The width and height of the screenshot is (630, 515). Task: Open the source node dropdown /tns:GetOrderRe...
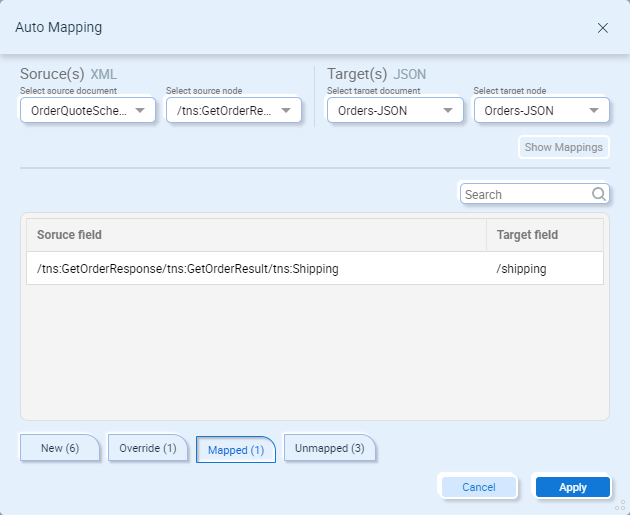[234, 110]
